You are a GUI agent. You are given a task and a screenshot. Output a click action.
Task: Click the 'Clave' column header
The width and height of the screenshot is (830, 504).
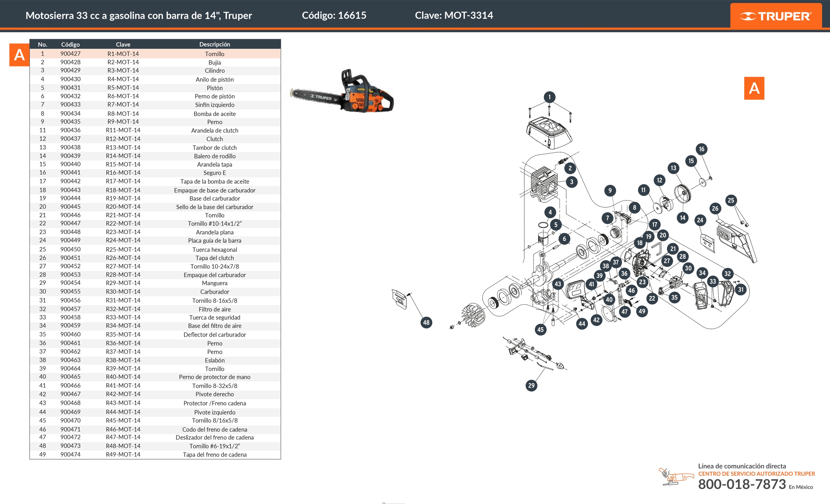coord(123,44)
